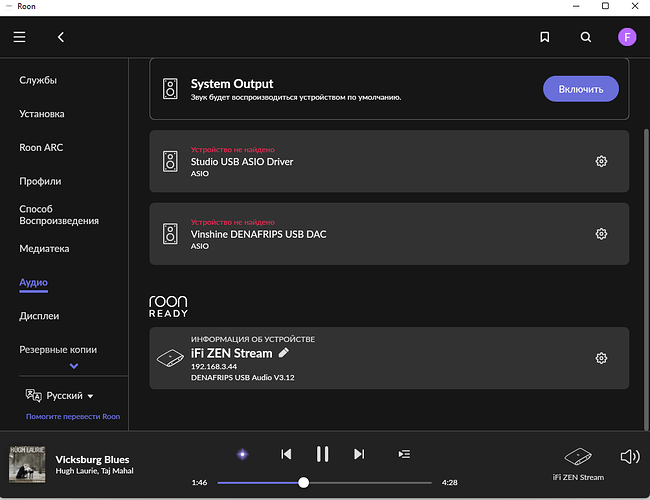
Task: Skip to next track
Action: 359,454
